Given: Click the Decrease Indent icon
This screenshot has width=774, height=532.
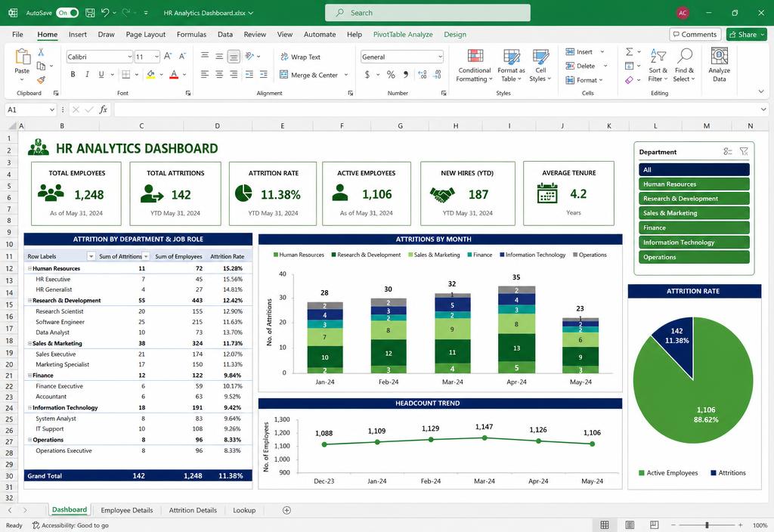Looking at the screenshot, I should 249,75.
